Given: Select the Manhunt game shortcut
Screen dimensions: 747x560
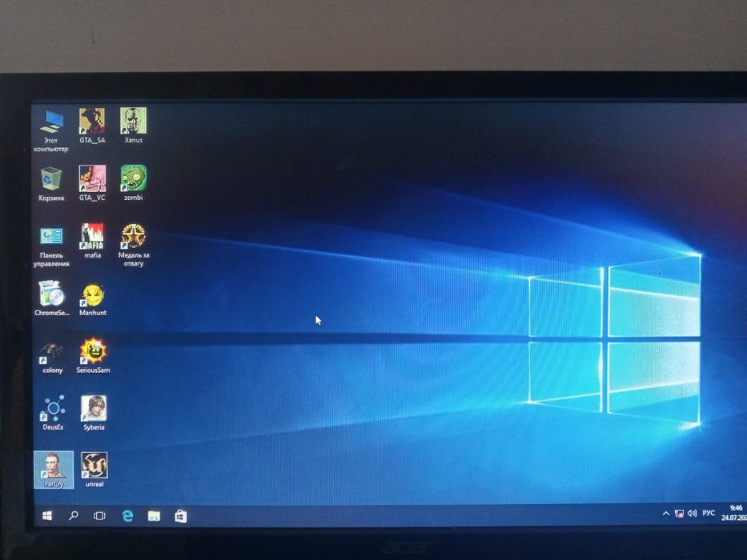Looking at the screenshot, I should pyautogui.click(x=92, y=299).
